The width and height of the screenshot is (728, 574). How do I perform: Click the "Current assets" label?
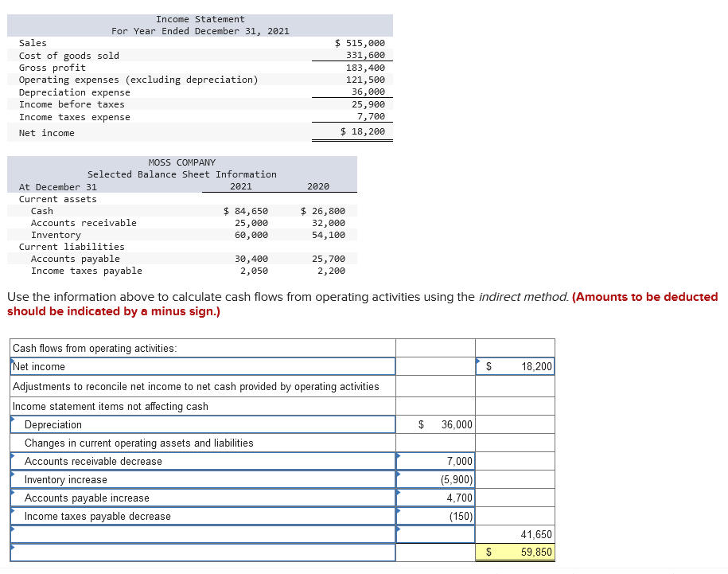pos(57,199)
